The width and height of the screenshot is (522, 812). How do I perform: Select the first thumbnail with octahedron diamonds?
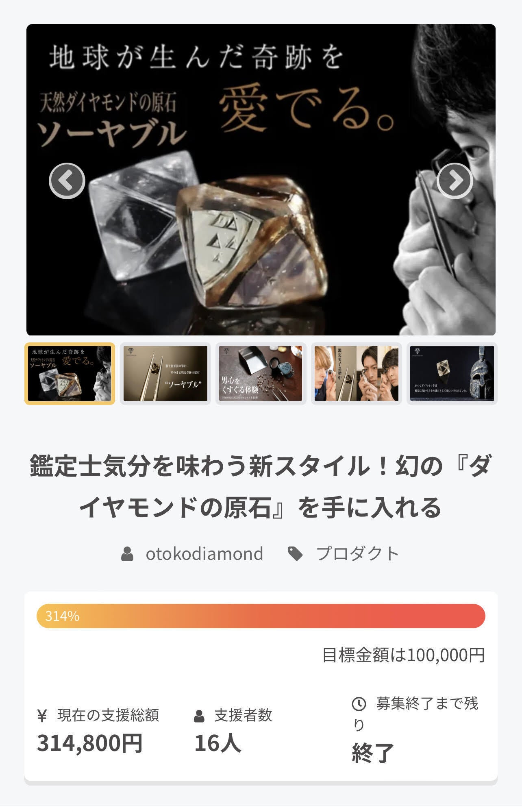click(x=70, y=373)
